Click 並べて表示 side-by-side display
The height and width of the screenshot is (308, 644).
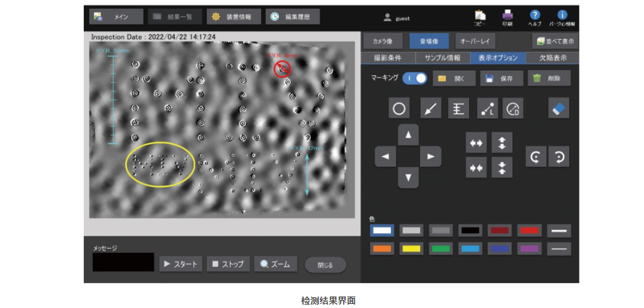click(x=555, y=41)
